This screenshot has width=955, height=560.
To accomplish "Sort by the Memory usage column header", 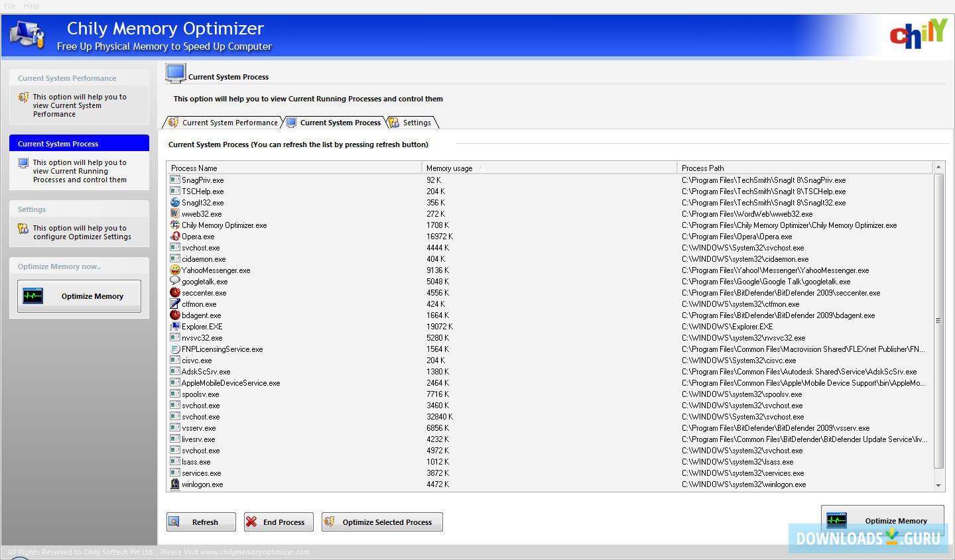I will point(549,168).
